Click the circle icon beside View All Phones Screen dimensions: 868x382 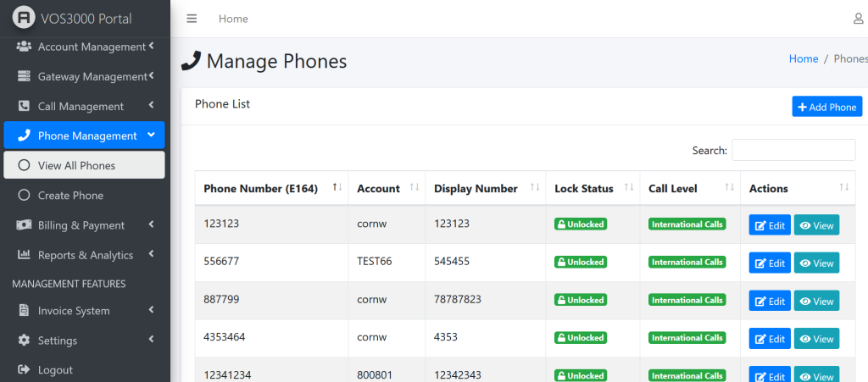tap(24, 165)
